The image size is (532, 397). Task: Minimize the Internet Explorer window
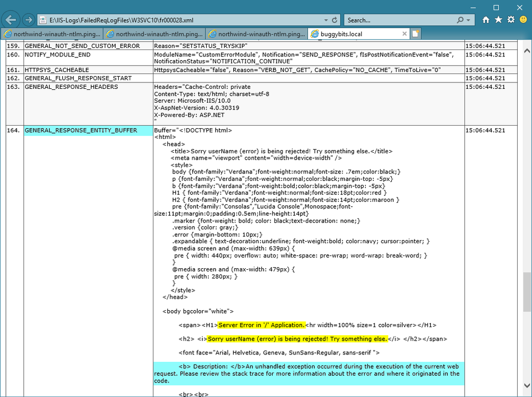coord(473,7)
